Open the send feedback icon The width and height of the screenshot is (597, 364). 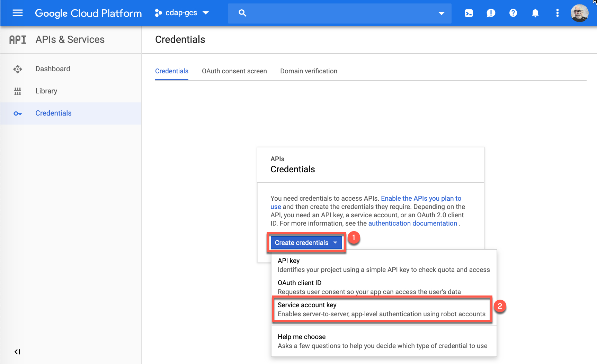pyautogui.click(x=491, y=13)
